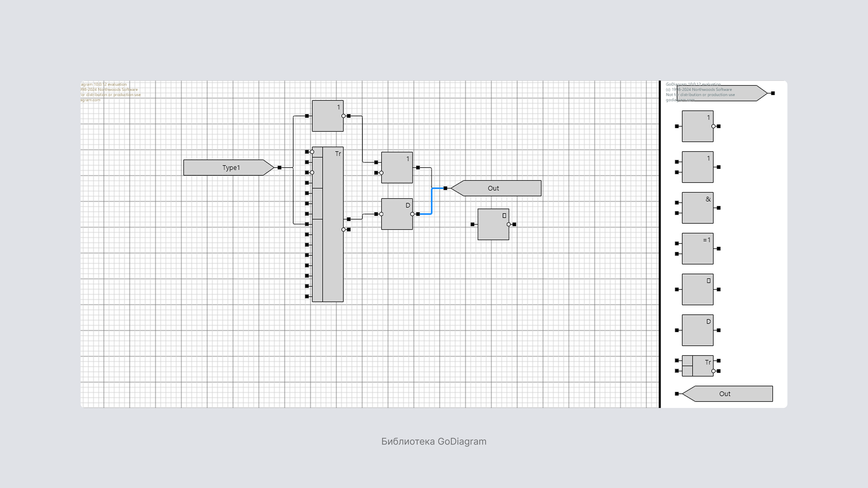Pick the Tr trigger in palette
The width and height of the screenshot is (868, 488).
point(702,366)
